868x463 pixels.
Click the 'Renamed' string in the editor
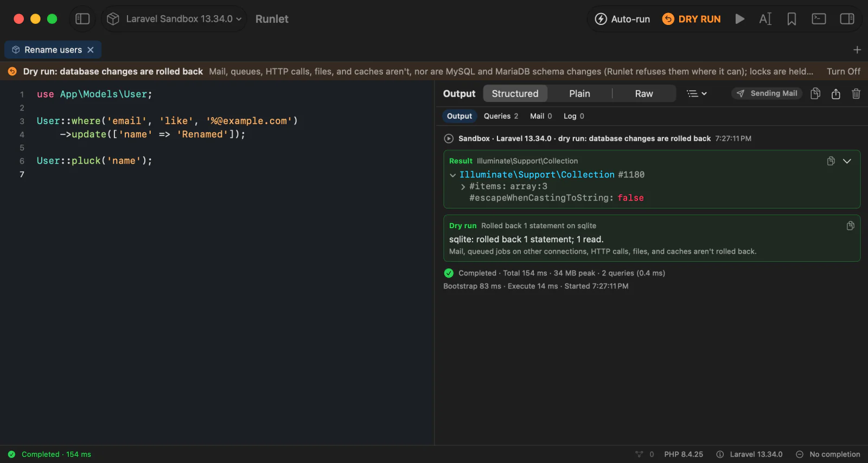tap(202, 134)
